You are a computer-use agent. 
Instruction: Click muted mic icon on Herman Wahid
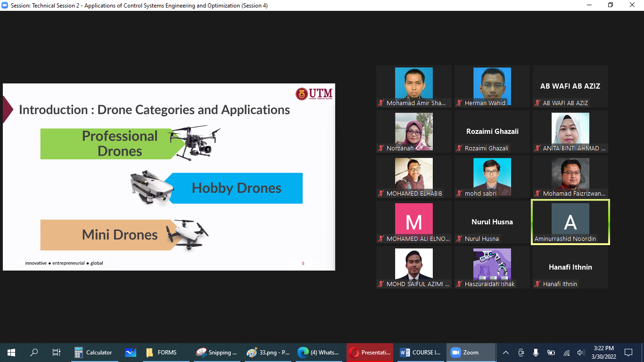tap(459, 103)
